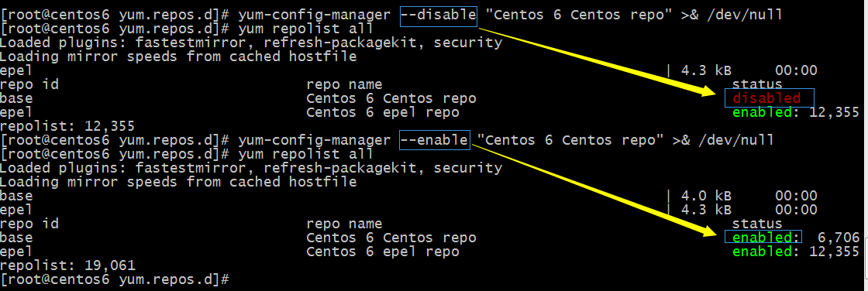This screenshot has width=868, height=291.
Task: Click the boxed --enable option text
Action: tap(434, 140)
